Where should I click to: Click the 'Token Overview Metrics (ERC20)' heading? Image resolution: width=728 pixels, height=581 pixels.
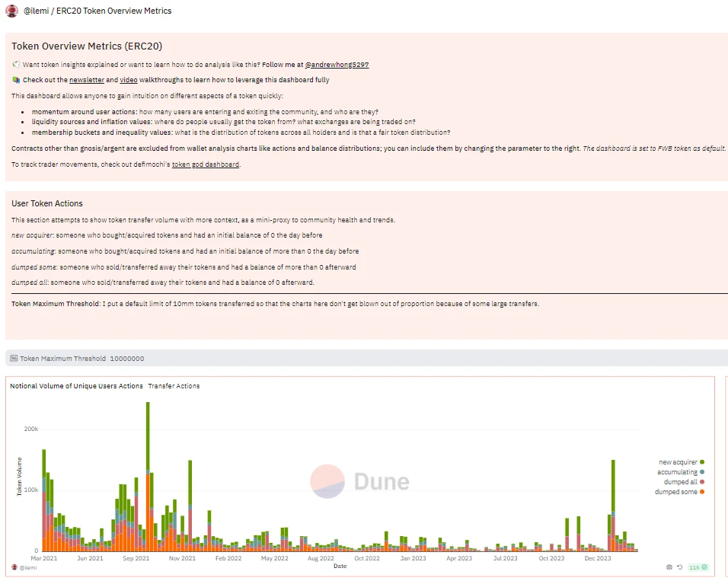point(87,46)
